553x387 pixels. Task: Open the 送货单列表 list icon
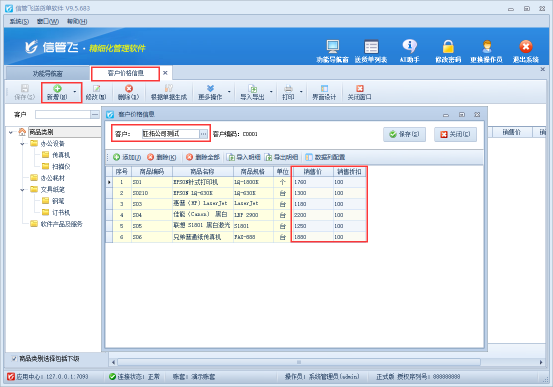click(371, 46)
